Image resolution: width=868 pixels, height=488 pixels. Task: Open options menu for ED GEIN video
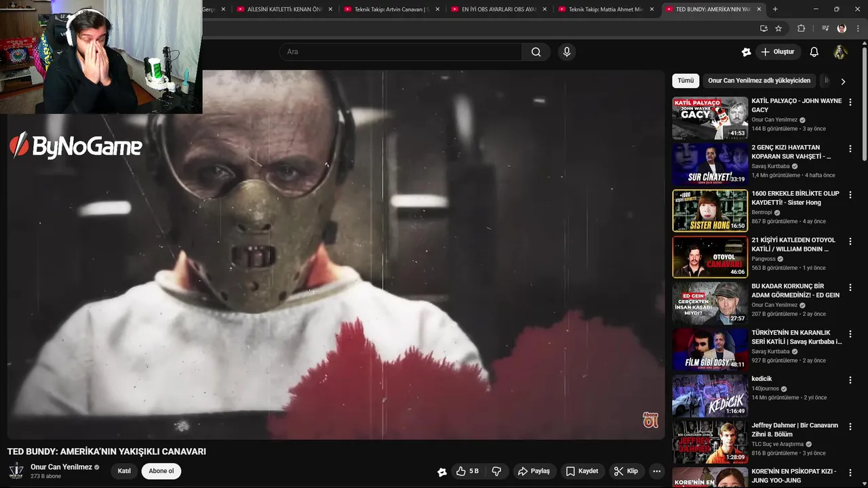[850, 287]
